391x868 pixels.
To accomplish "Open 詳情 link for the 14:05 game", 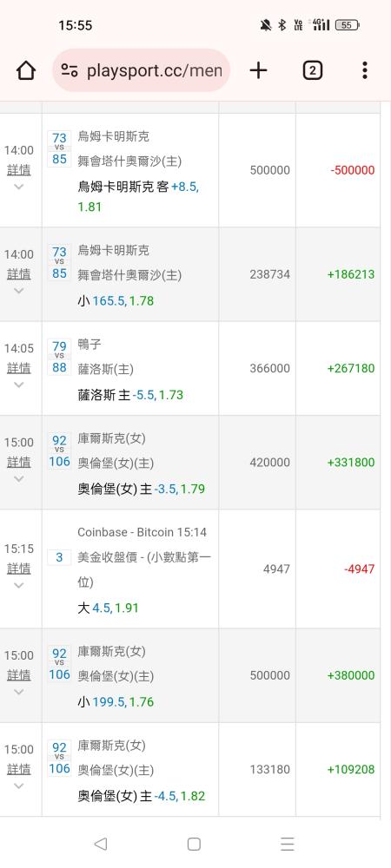I will (x=19, y=368).
